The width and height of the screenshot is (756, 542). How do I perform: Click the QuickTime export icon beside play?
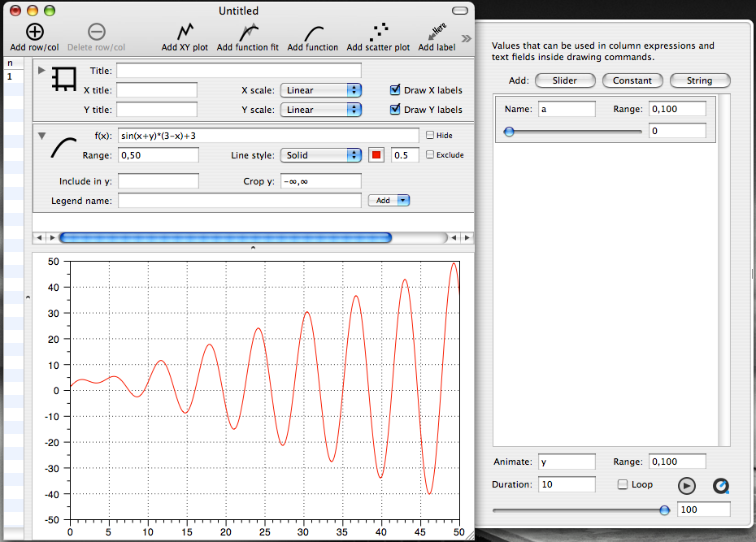(x=721, y=485)
